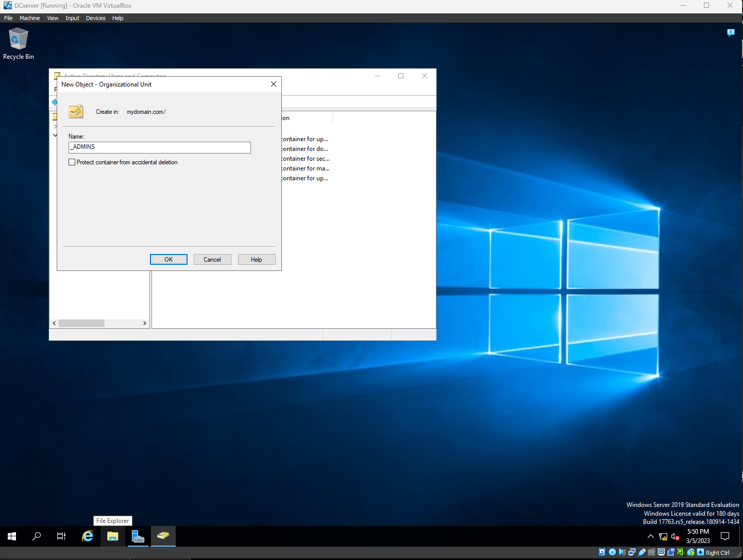Expand the collapsed tree node in ADUC sidebar

pos(55,126)
